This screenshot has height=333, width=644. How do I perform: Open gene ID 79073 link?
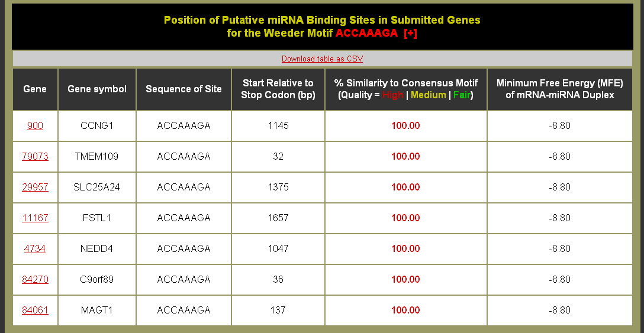(35, 156)
